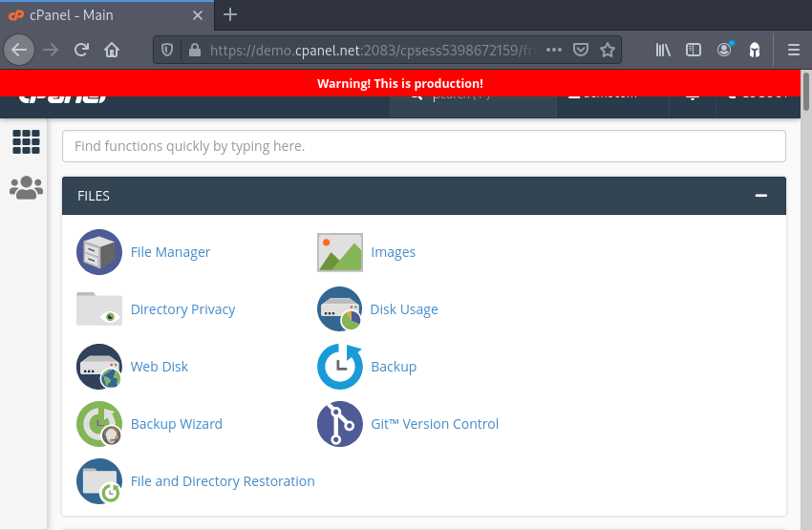
Task: Open Git Version Control icon
Action: (340, 424)
